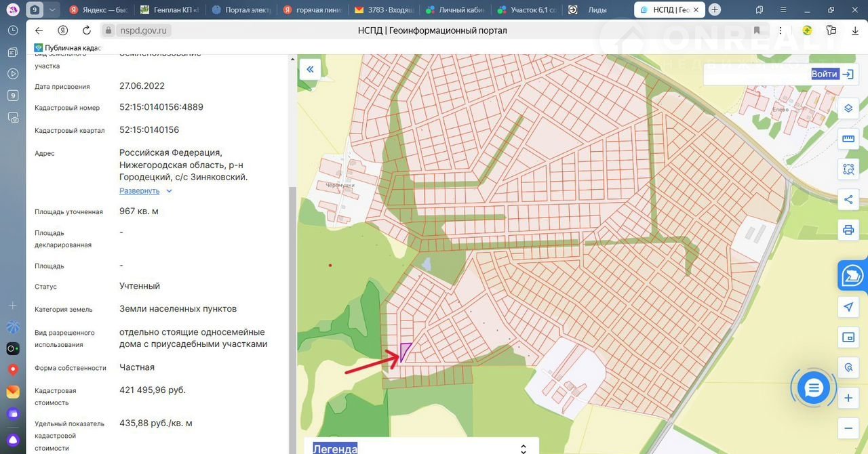Locate my position with navigation arrow
Image resolution: width=868 pixels, height=454 pixels.
[x=848, y=307]
